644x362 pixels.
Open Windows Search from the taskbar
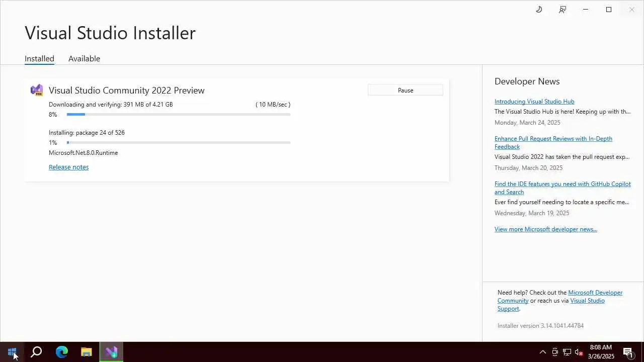(36, 352)
